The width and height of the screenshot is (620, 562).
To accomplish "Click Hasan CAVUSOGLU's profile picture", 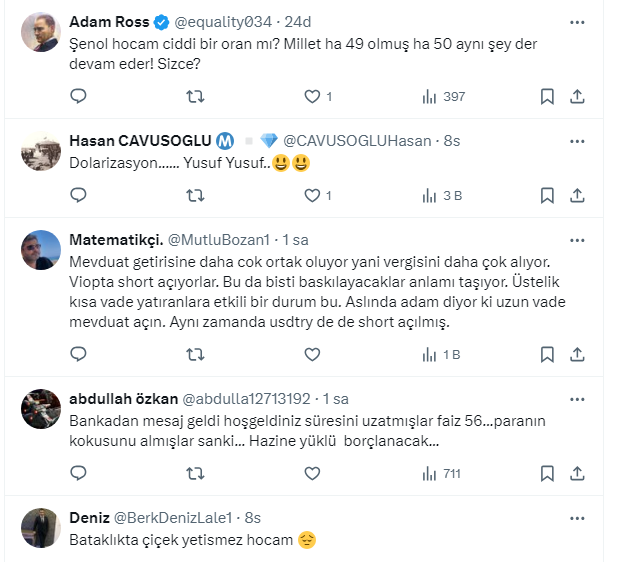I will 41,151.
